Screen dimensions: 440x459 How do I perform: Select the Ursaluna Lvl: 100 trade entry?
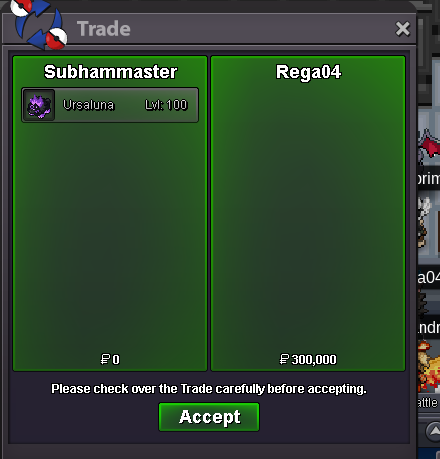(x=110, y=105)
